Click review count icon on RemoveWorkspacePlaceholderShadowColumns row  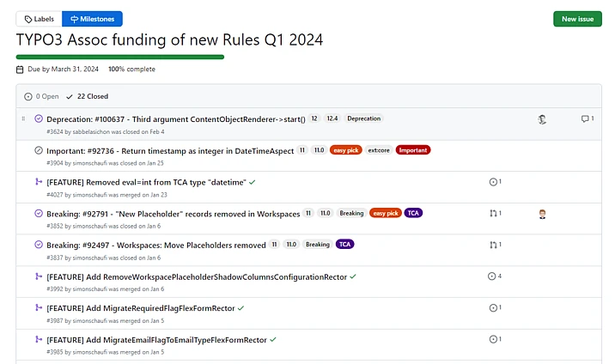(494, 276)
